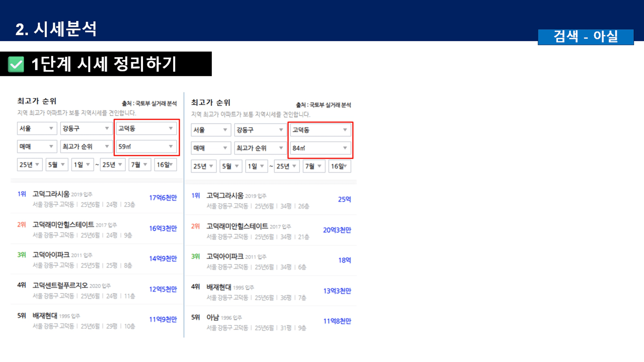
Task: Open the 59㎡ area size dropdown
Action: pyautogui.click(x=146, y=146)
